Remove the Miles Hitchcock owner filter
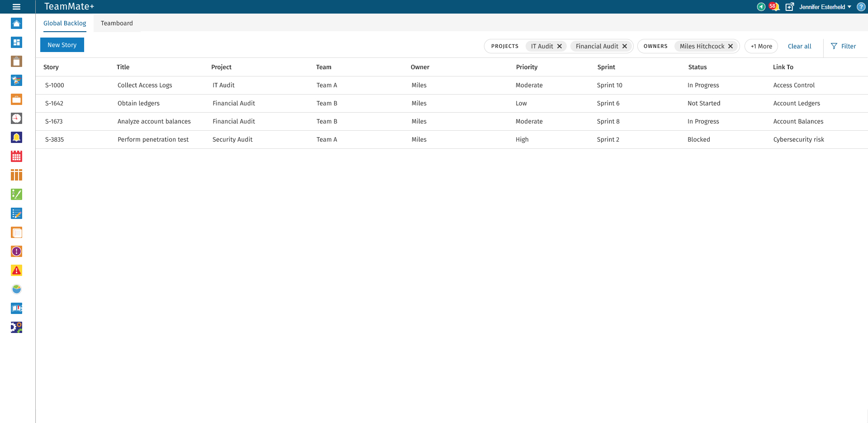The image size is (868, 423). click(730, 46)
